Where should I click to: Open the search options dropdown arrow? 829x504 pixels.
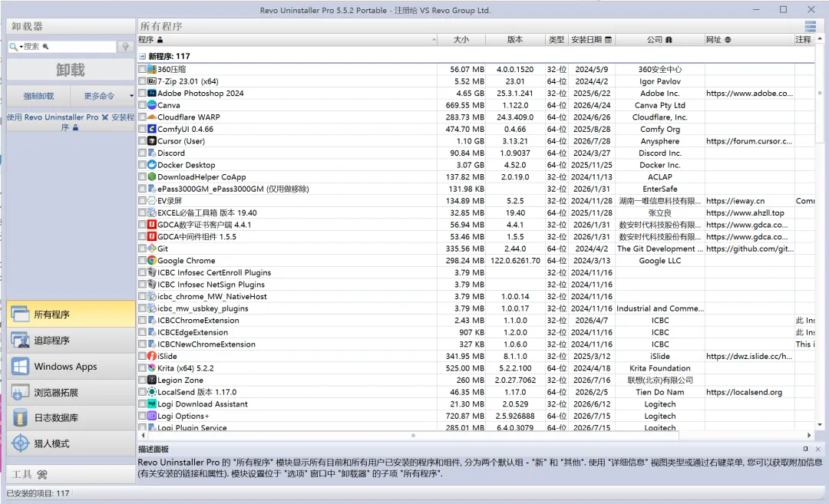click(21, 47)
